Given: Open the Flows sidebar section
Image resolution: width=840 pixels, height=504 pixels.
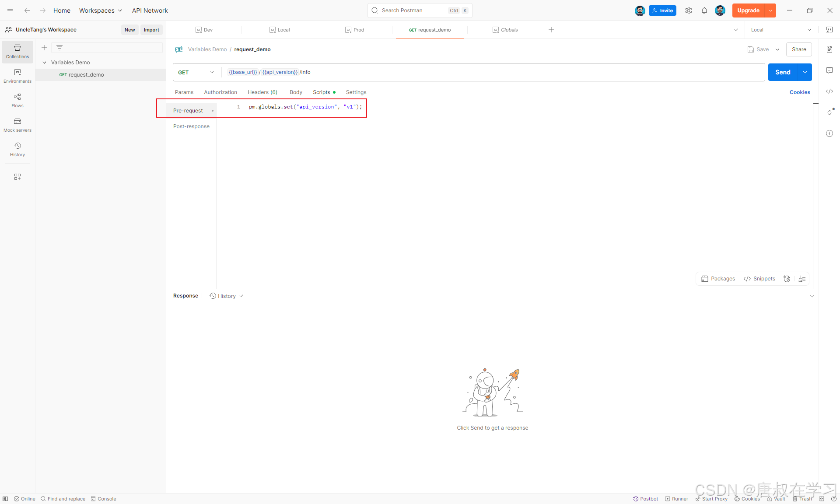Looking at the screenshot, I should point(17,100).
